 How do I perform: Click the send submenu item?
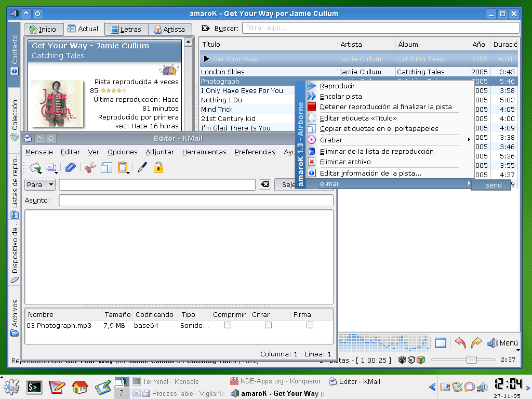(x=491, y=185)
